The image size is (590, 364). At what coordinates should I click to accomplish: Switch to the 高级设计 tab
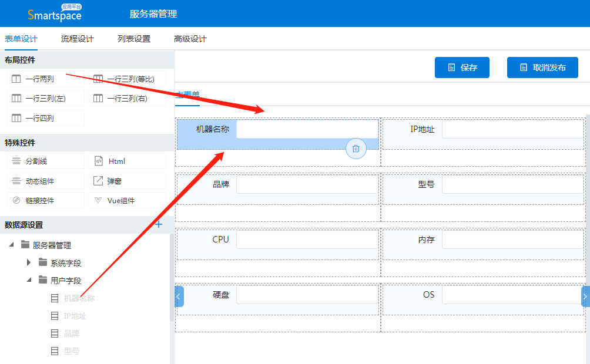tap(190, 39)
